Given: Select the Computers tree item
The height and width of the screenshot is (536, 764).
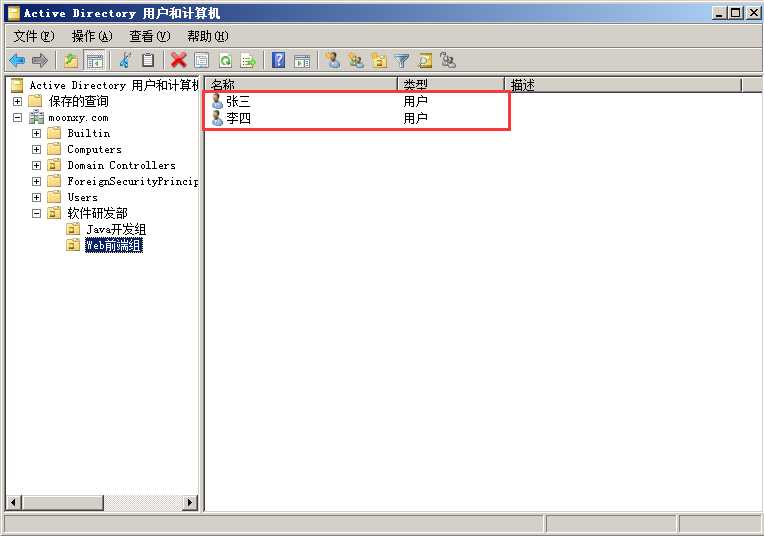Looking at the screenshot, I should click(95, 149).
